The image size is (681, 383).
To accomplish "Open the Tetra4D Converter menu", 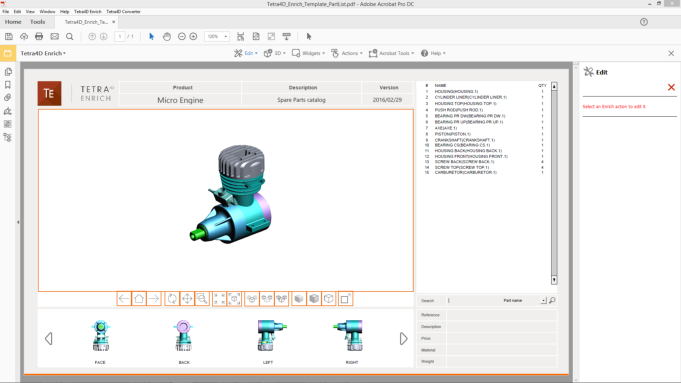I will tap(123, 12).
